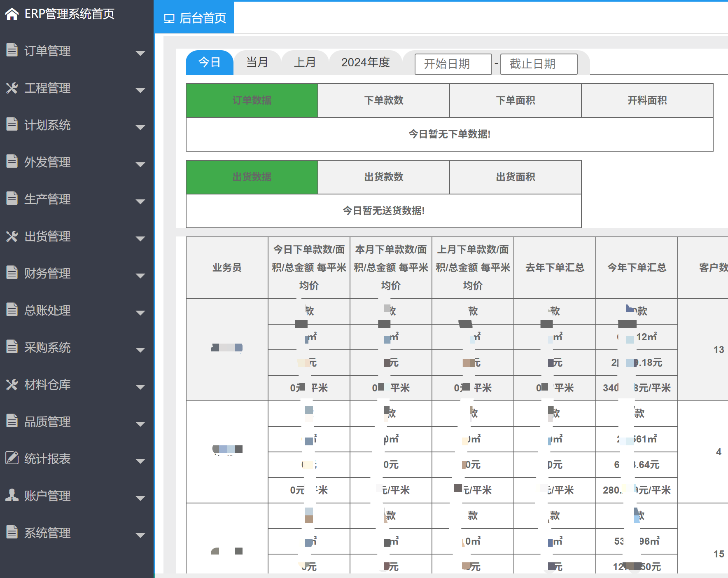Image resolution: width=728 pixels, height=578 pixels.
Task: Select the 采购系统 page icon
Action: point(12,348)
